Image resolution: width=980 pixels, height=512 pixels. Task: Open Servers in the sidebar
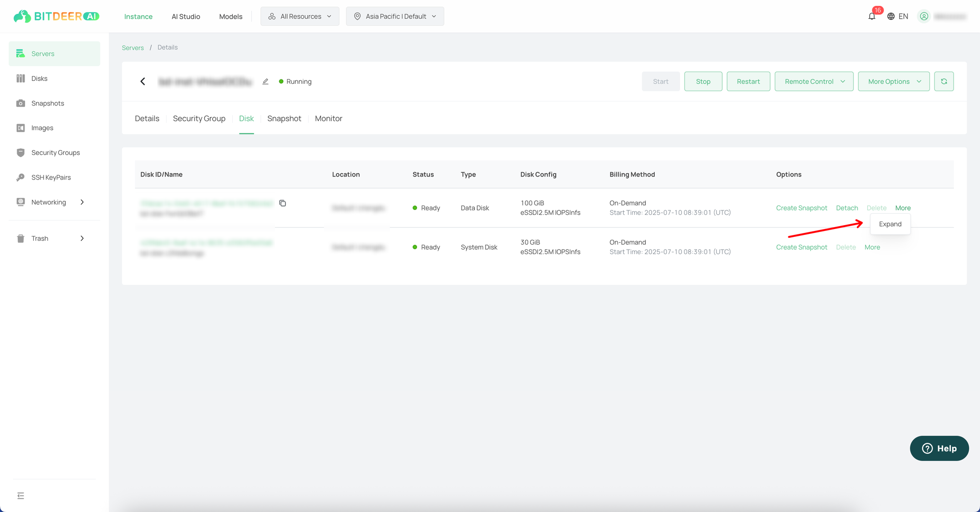coord(54,53)
